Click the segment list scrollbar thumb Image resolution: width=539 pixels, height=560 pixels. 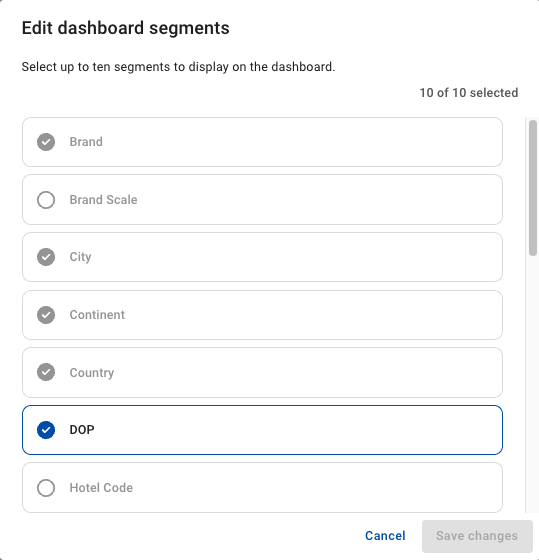[533, 188]
